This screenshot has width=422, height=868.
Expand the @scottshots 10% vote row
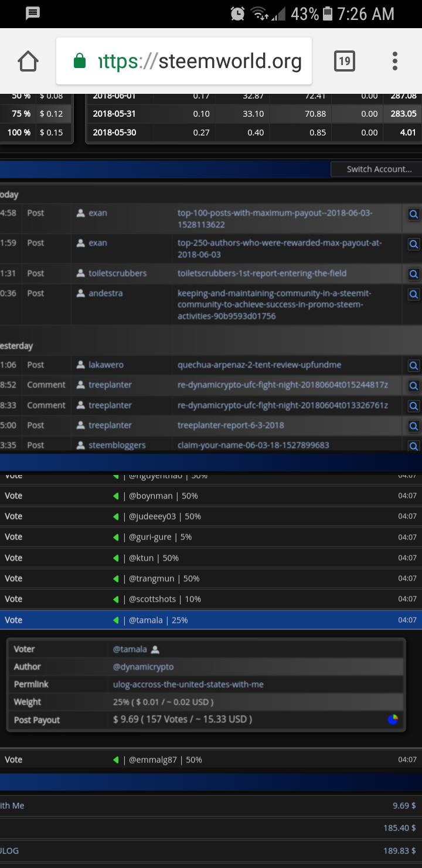211,599
